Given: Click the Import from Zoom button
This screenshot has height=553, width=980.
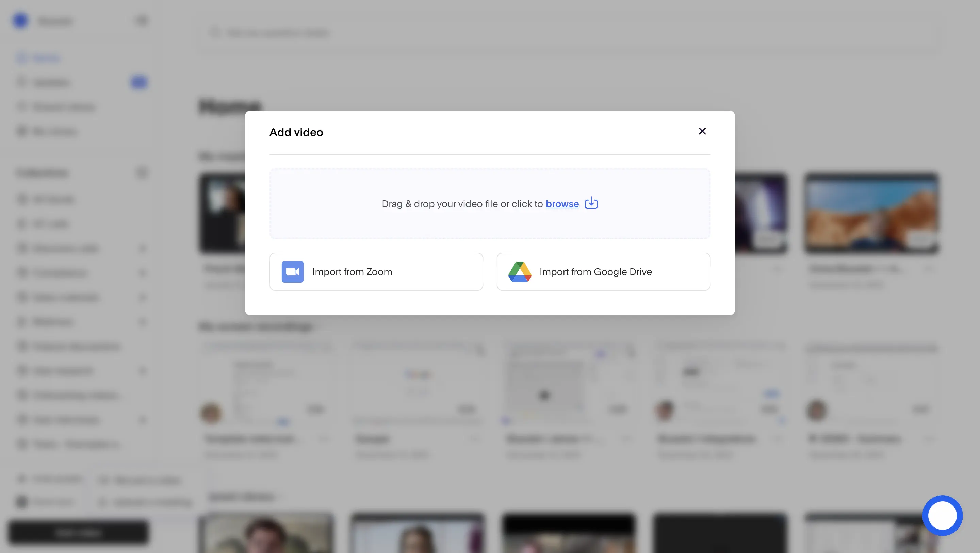Looking at the screenshot, I should coord(376,271).
